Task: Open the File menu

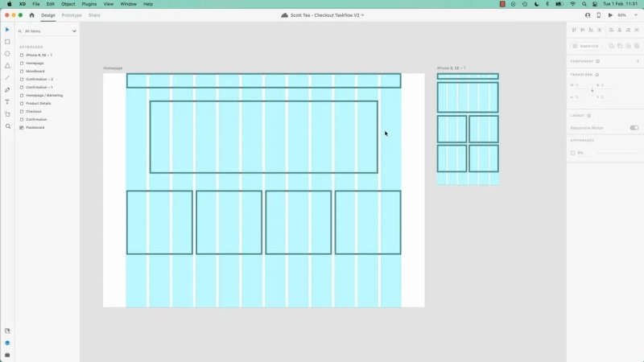Action: 36,4
